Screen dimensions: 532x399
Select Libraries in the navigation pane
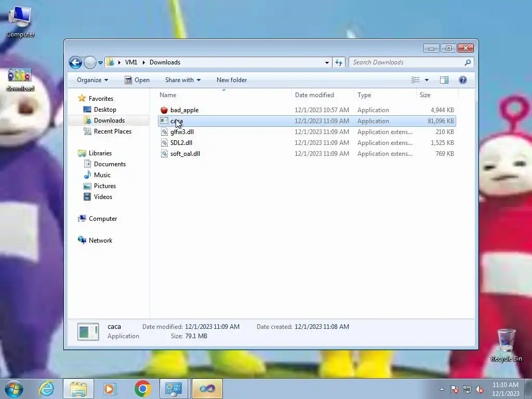(x=100, y=153)
